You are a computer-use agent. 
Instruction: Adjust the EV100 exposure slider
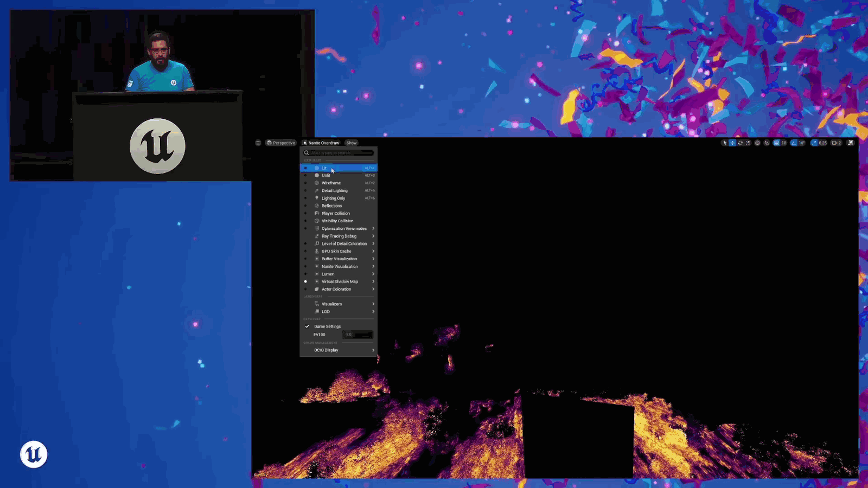point(358,335)
